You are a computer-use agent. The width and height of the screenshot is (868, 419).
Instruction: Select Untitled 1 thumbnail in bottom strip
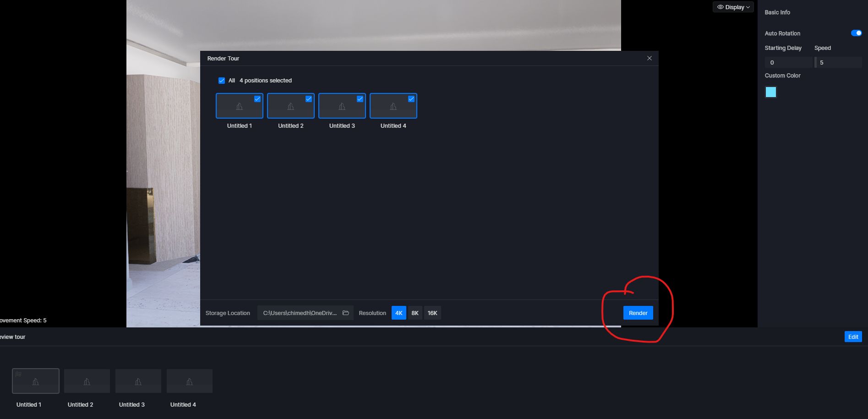click(36, 381)
